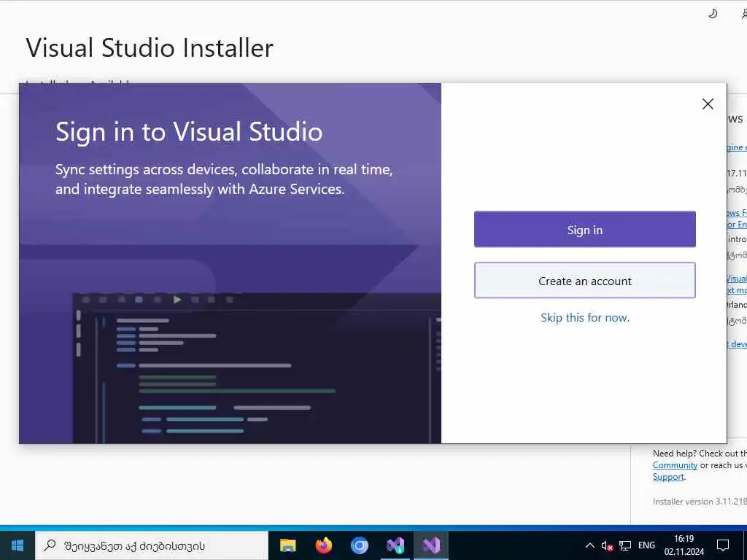Toggle the dark theme moon icon

point(713,14)
